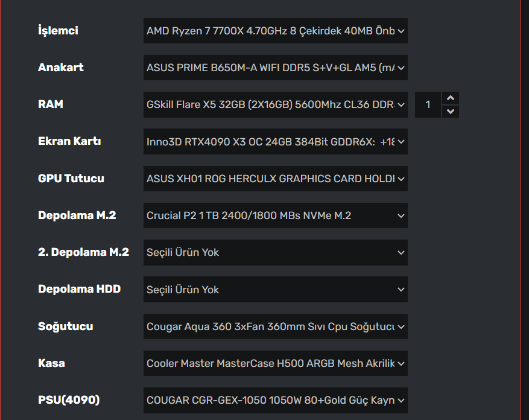This screenshot has width=529, height=420.
Task: Click the RAM quantity number field
Action: 428,104
